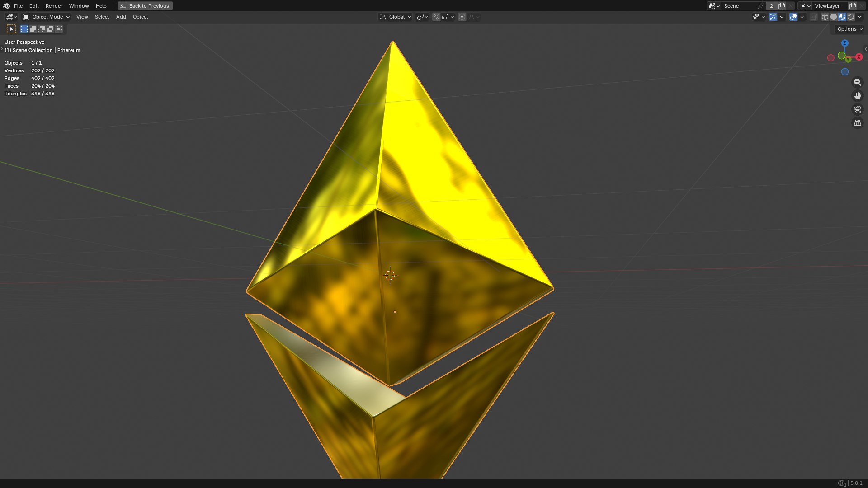The image size is (868, 488).
Task: Switch to Wireframe viewport shading
Action: (x=825, y=17)
